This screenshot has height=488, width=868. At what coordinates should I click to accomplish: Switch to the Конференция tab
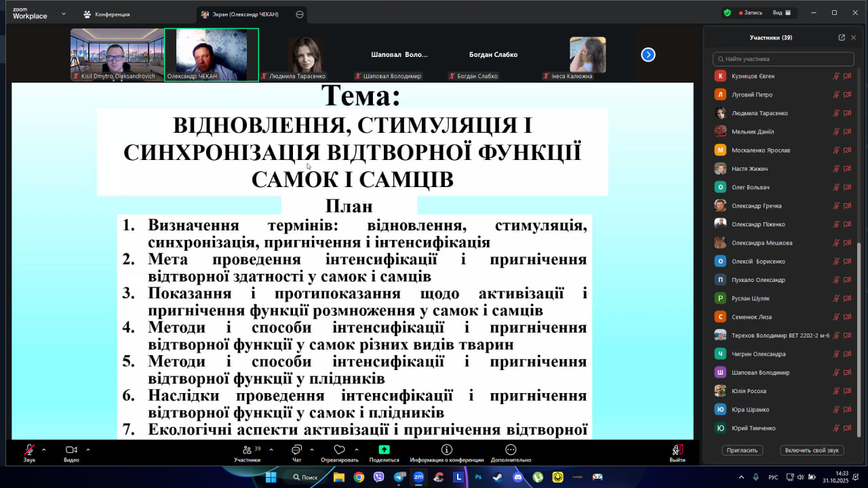click(106, 14)
